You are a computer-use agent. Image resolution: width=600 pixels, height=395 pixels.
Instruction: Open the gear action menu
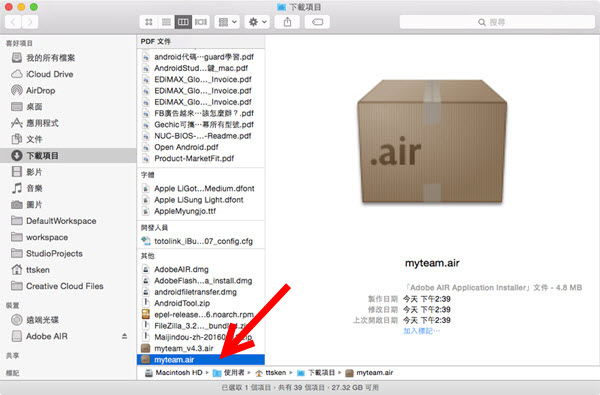click(258, 22)
